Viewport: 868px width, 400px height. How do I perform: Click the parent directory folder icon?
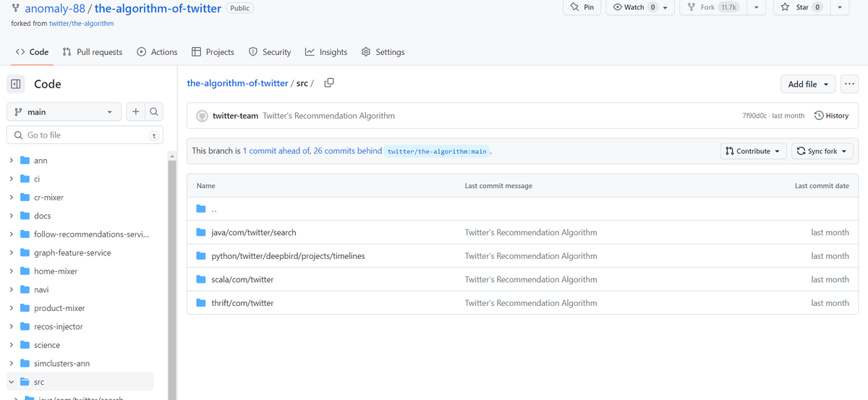202,209
